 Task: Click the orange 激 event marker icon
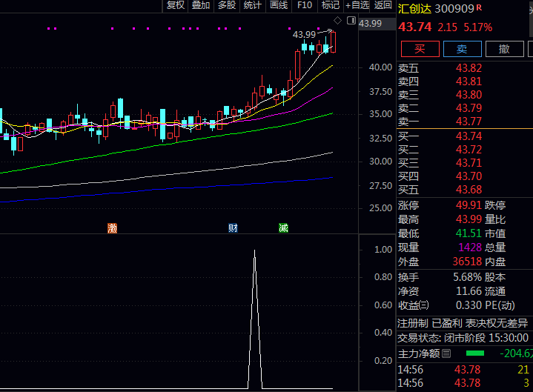[x=112, y=228]
